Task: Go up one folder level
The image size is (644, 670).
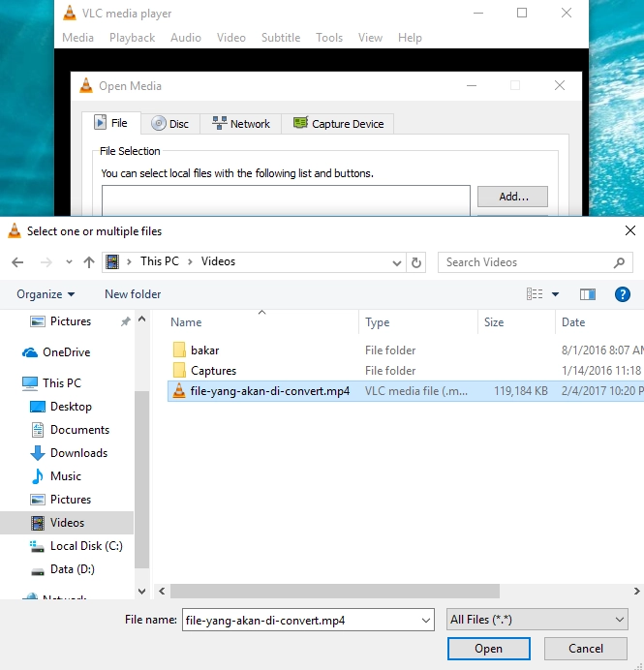Action: (x=89, y=262)
